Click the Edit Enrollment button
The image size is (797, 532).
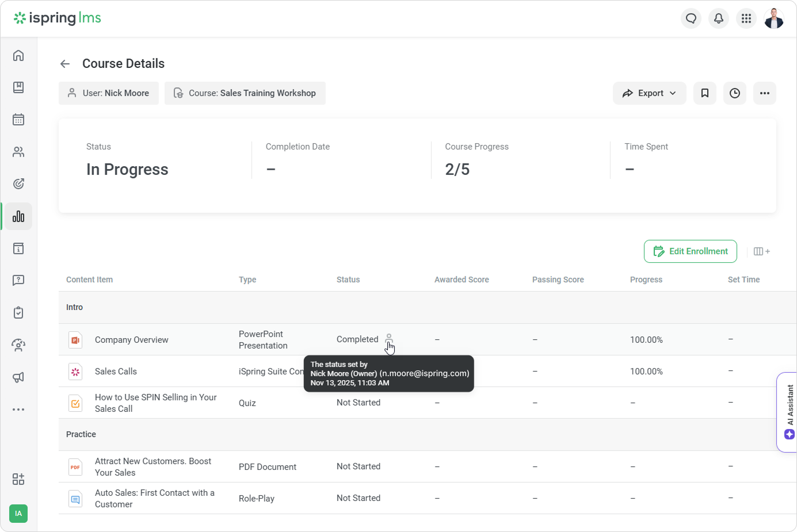pyautogui.click(x=691, y=251)
